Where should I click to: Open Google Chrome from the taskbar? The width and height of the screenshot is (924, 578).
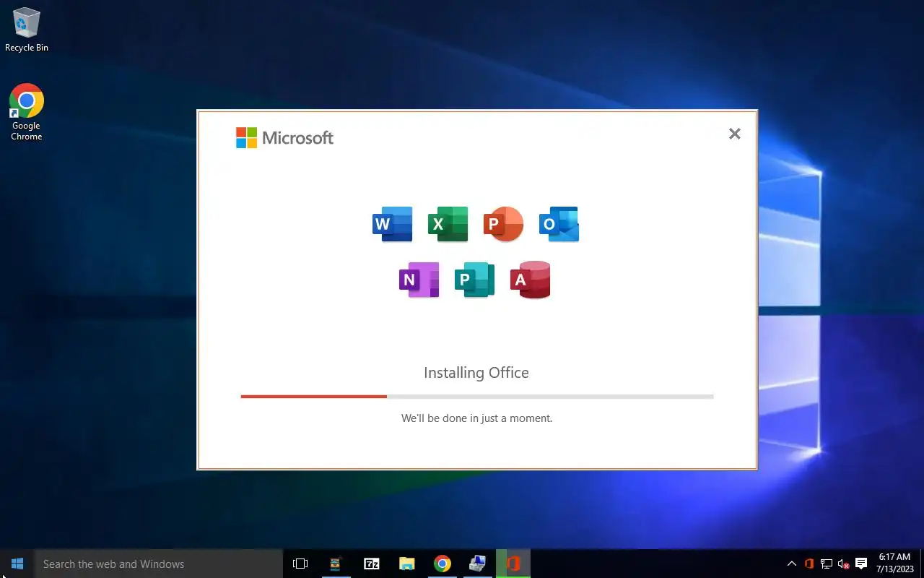point(443,564)
